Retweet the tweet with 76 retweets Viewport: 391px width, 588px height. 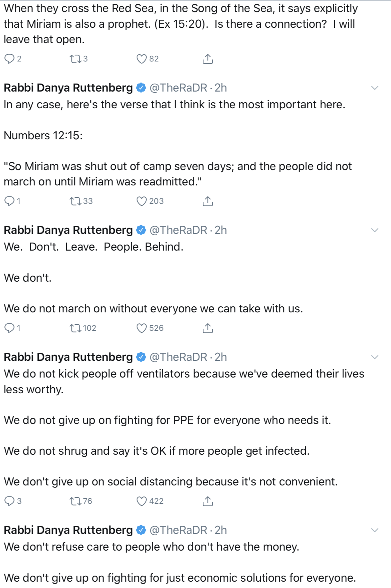(75, 501)
